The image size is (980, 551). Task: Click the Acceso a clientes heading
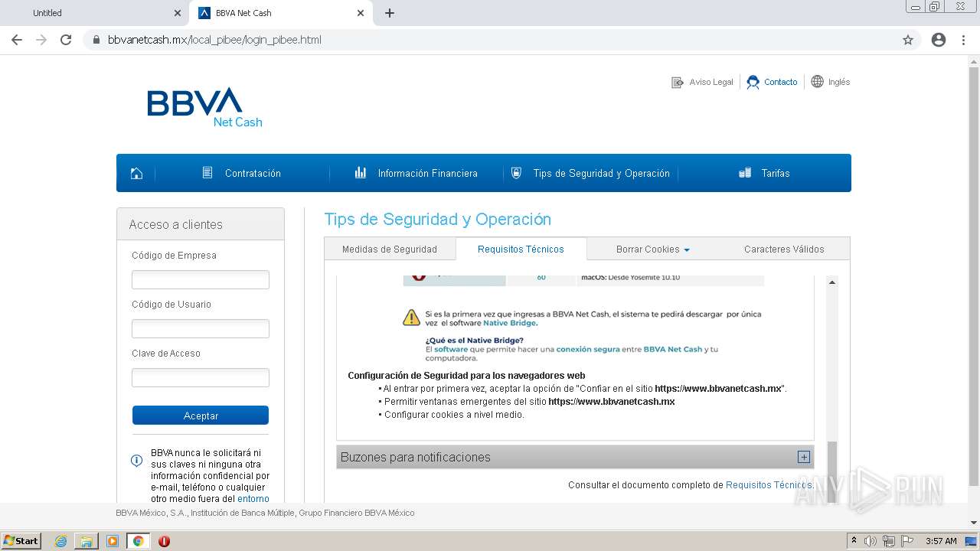(176, 224)
